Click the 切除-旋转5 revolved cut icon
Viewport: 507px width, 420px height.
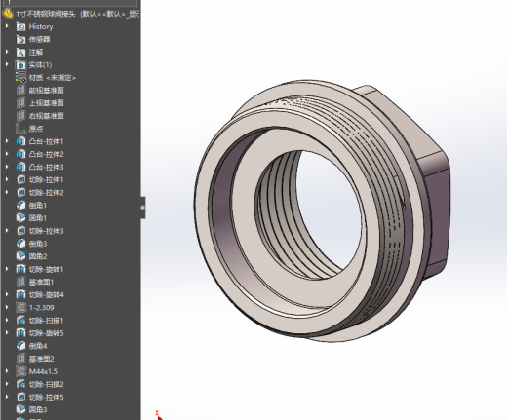click(x=20, y=333)
